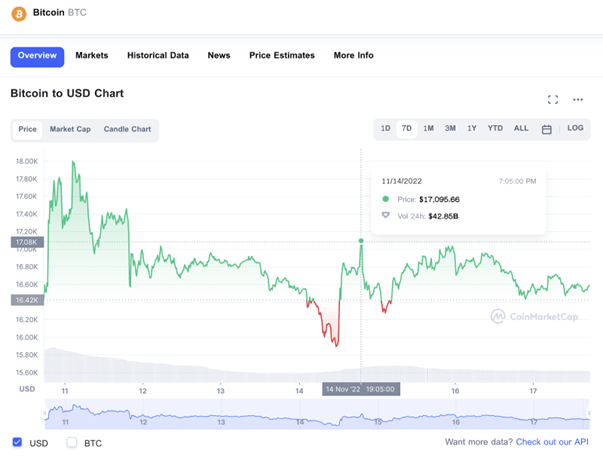Go to the News tab
603x461 pixels.
tap(219, 56)
